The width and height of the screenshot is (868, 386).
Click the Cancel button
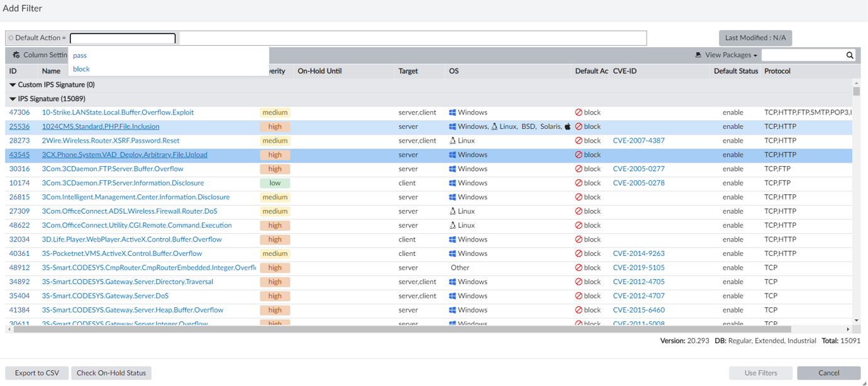click(x=828, y=373)
